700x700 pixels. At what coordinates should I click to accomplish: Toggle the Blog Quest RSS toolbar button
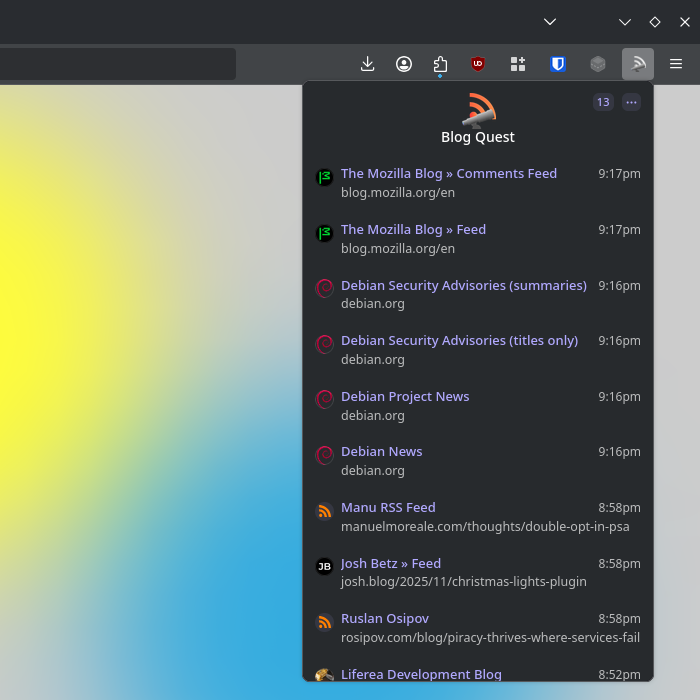coord(638,64)
